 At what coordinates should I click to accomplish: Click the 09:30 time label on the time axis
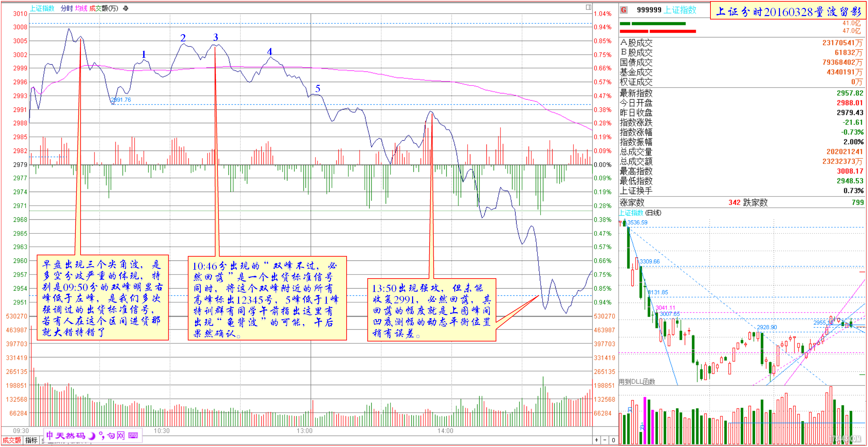[21, 431]
